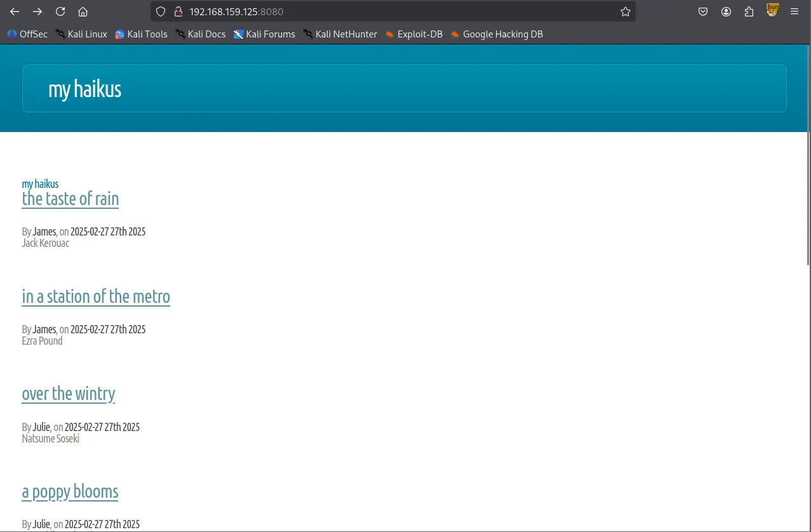Open the extensions puzzle icon
811x532 pixels.
[749, 11]
